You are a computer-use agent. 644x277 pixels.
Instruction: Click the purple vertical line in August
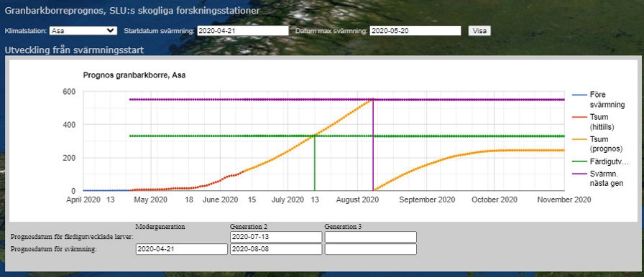[373, 145]
